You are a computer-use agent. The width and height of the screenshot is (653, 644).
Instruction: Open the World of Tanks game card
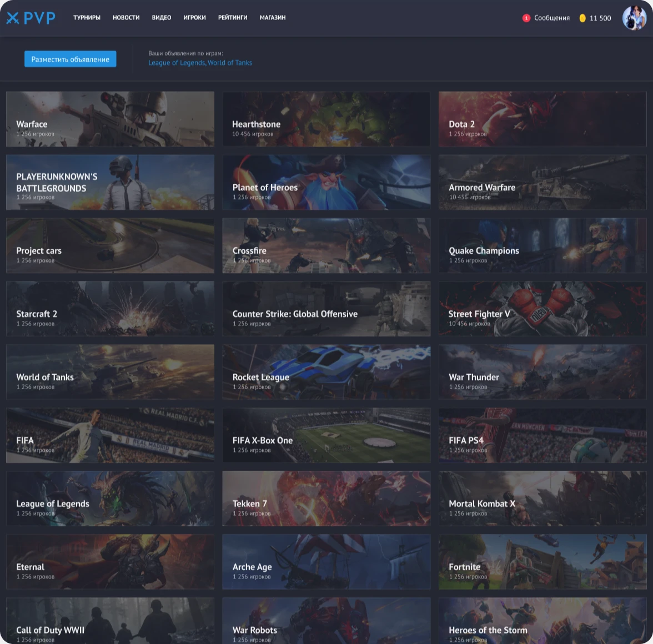pos(110,372)
